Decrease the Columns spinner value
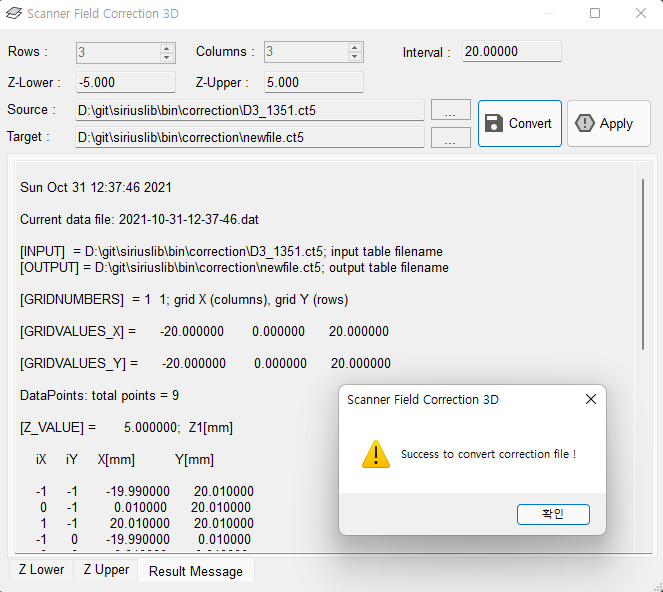 click(x=355, y=57)
